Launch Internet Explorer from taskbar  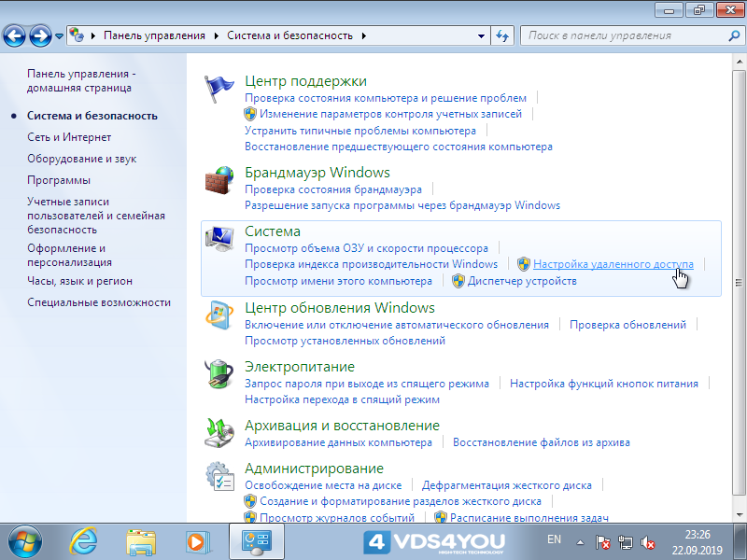point(83,541)
